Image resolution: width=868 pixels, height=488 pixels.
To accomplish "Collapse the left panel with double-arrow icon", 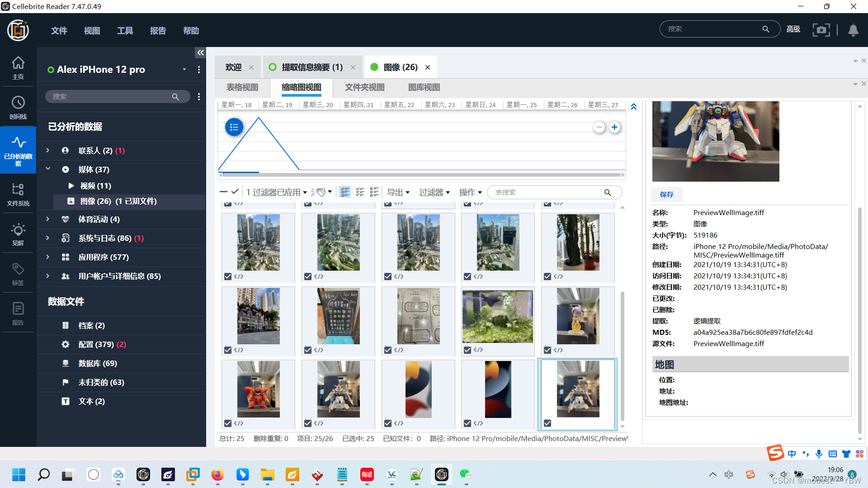I will (200, 53).
